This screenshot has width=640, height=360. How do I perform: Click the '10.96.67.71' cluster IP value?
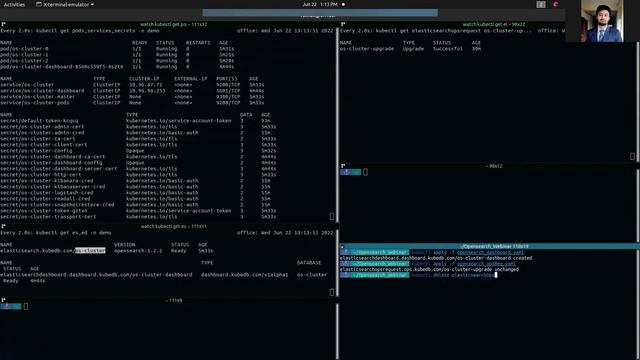146,85
